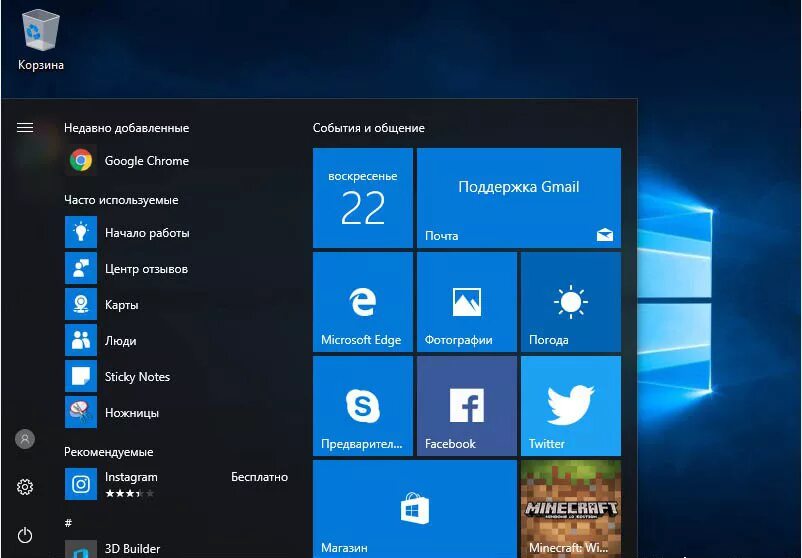Viewport: 802px width, 558px height.
Task: Open the Фотографии photos tile
Action: click(x=466, y=302)
